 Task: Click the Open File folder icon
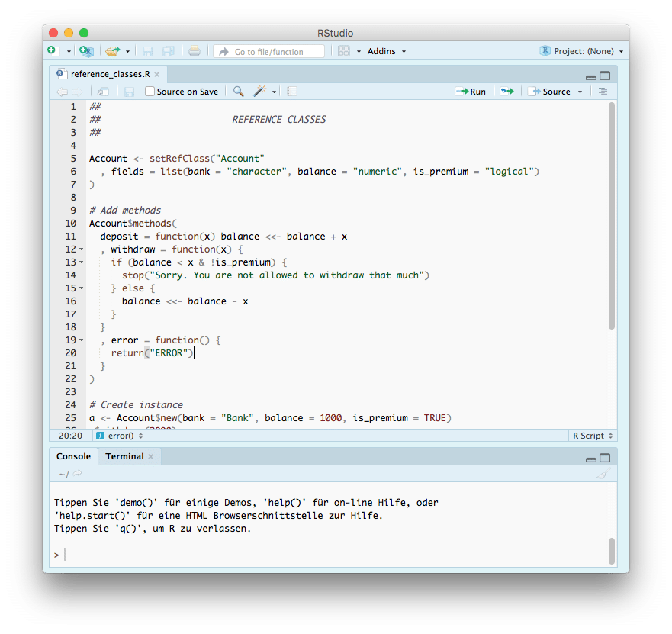pyautogui.click(x=113, y=51)
